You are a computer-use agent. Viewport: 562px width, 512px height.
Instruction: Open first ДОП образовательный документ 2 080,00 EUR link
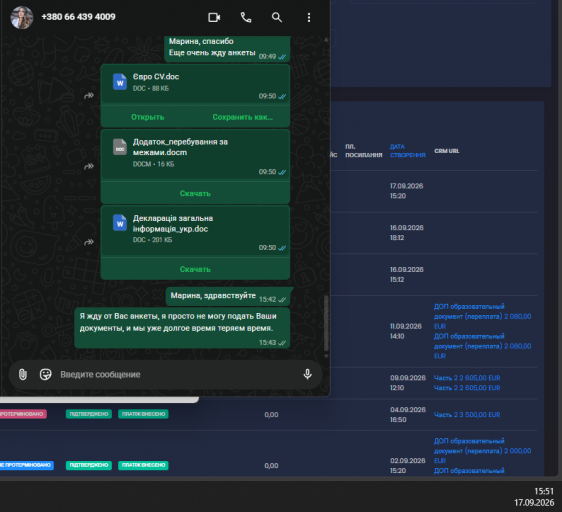click(482, 316)
